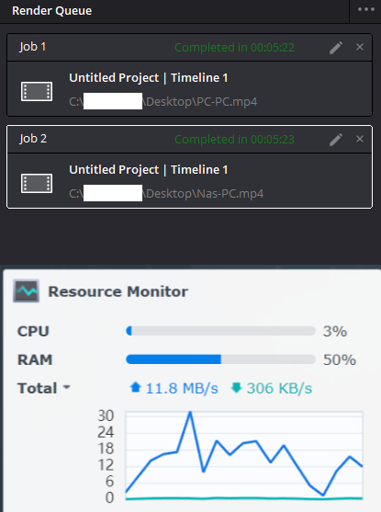Click the network traffic graph
This screenshot has width=381, height=512.
point(244,455)
